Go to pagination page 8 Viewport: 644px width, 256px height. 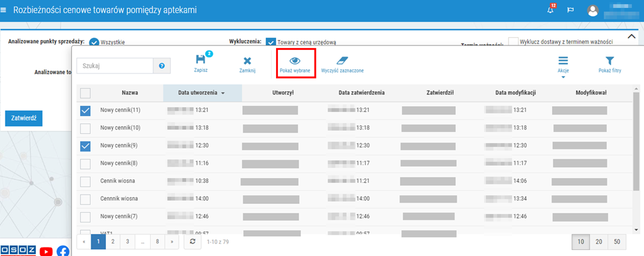[157, 241]
